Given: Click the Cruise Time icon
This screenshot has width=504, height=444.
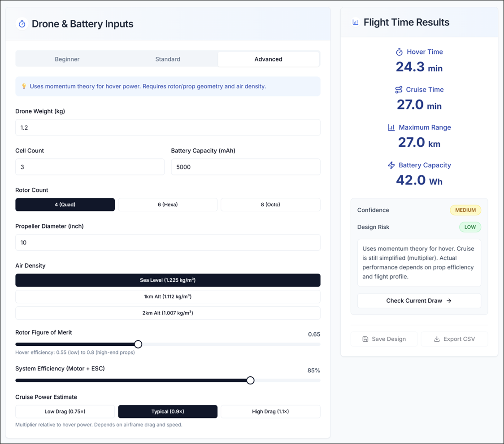Looking at the screenshot, I should click(398, 89).
